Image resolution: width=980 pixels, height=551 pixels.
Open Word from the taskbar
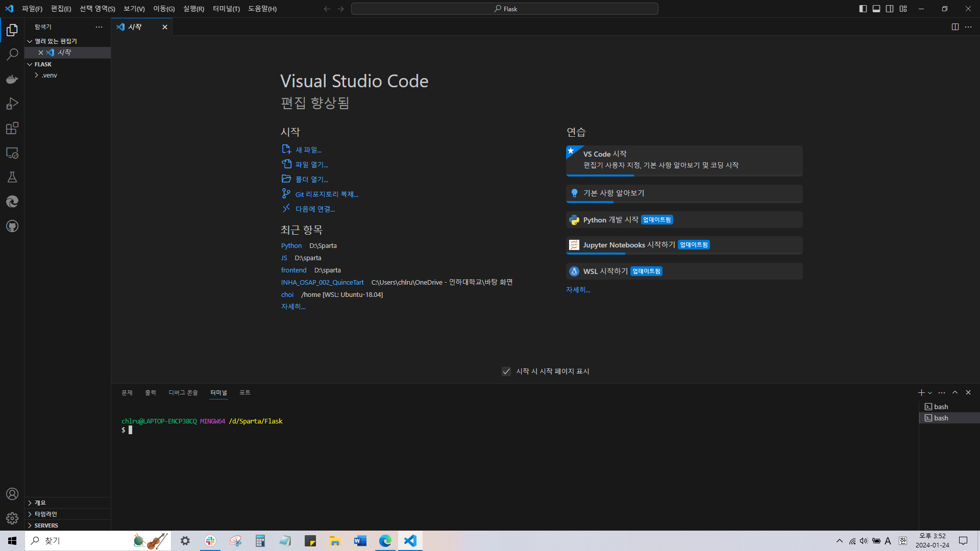[360, 541]
